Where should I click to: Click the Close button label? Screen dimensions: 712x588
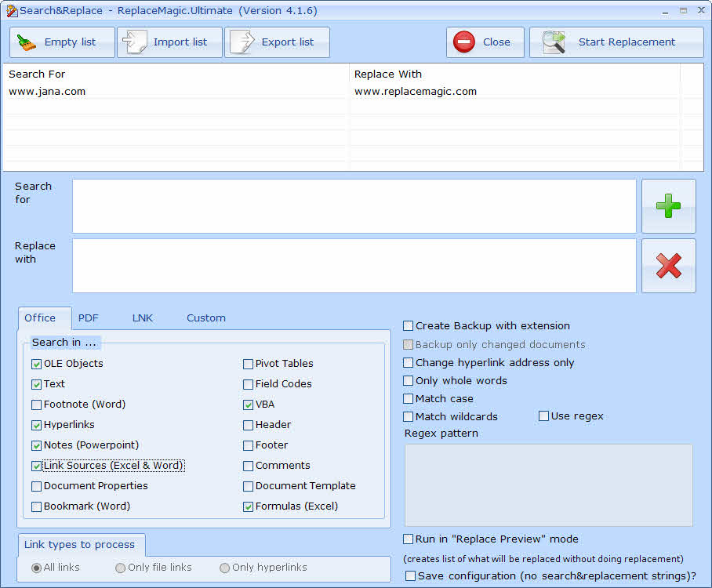(496, 42)
